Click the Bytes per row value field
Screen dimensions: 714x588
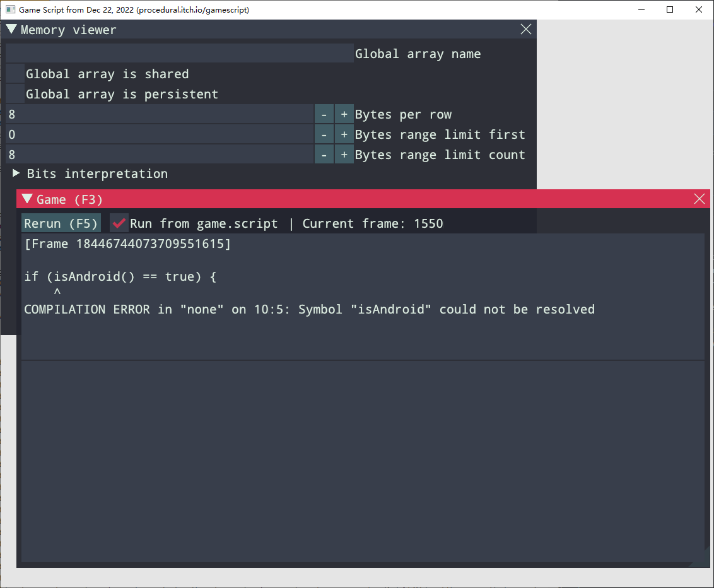click(x=158, y=114)
